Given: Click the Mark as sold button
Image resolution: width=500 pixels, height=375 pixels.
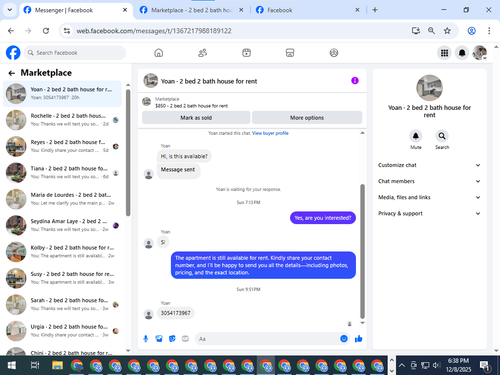Looking at the screenshot, I should tap(196, 118).
